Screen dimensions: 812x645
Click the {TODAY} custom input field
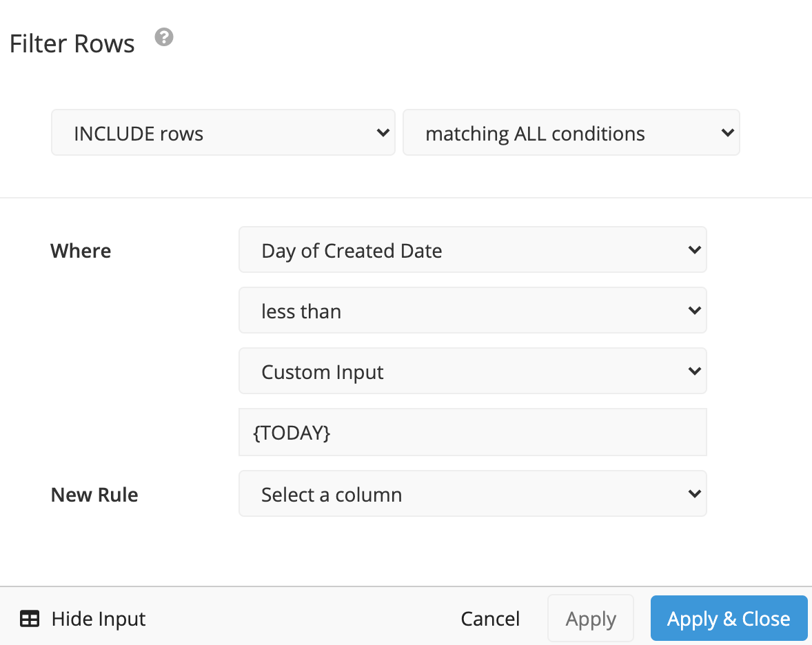472,432
